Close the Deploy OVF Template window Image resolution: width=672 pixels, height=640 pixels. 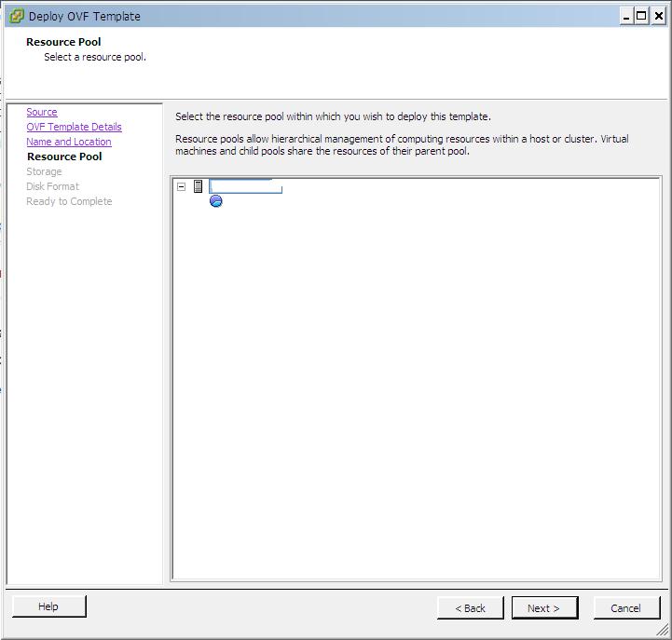click(x=658, y=17)
